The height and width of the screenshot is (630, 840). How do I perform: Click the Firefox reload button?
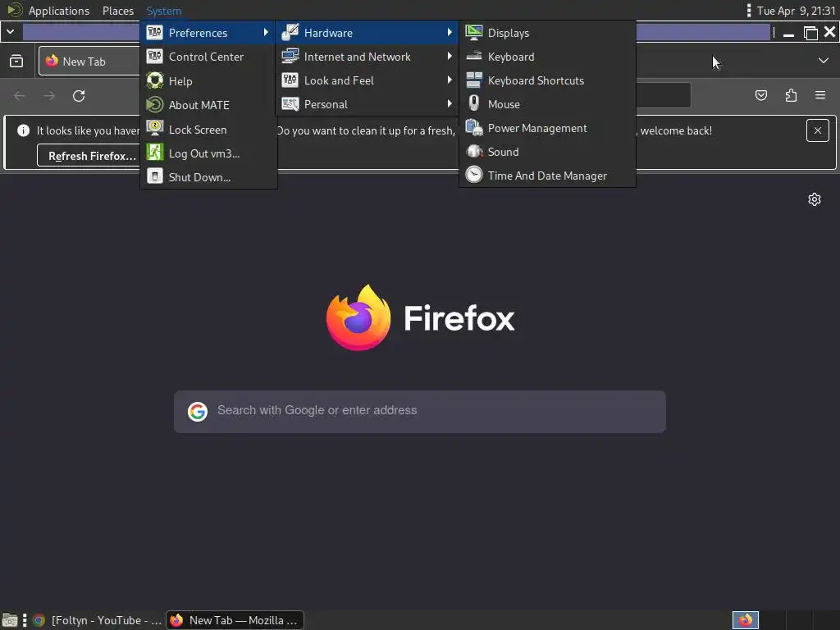tap(79, 96)
